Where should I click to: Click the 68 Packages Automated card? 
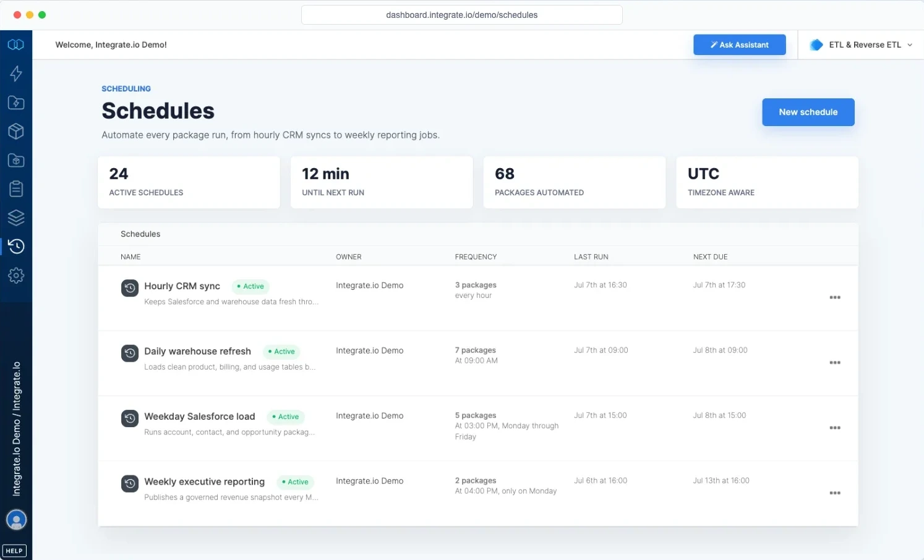coord(575,182)
